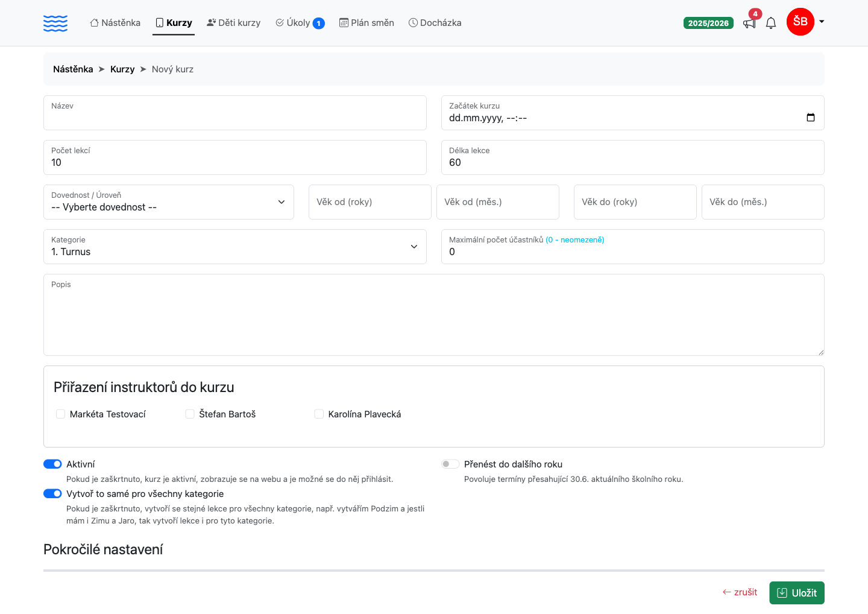Open the Docházka menu item

point(435,23)
